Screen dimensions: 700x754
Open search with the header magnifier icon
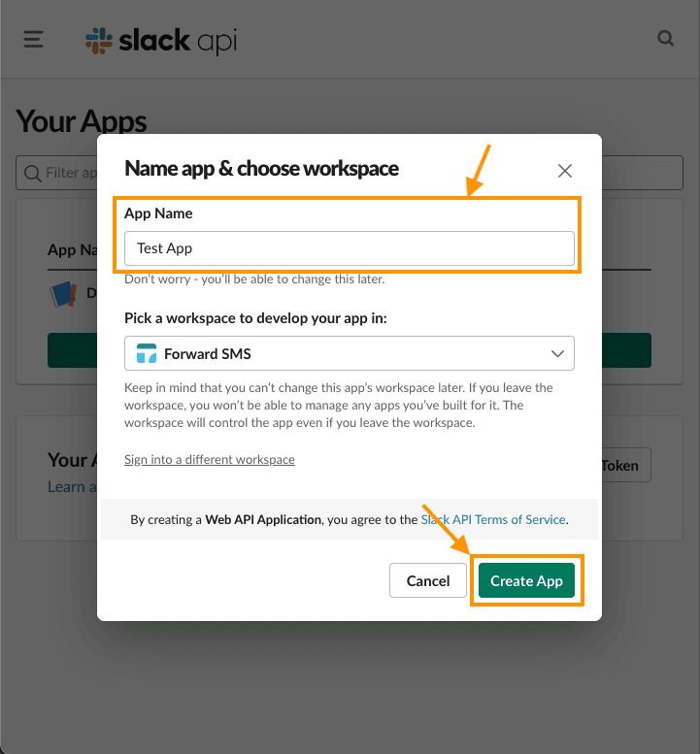(665, 40)
